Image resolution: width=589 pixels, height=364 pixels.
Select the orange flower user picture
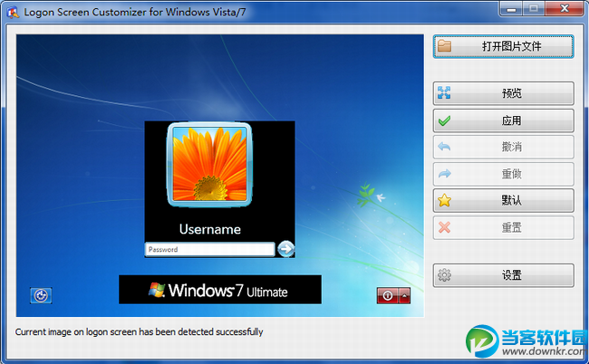click(x=209, y=165)
